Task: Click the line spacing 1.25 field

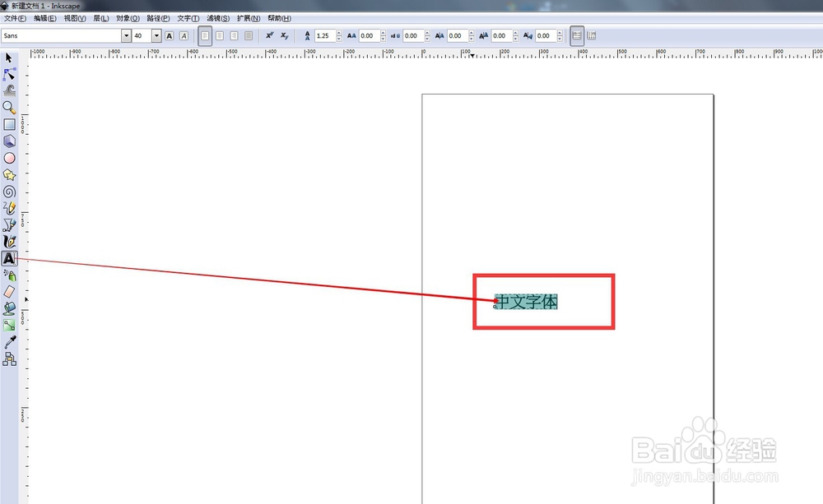Action: (x=325, y=35)
